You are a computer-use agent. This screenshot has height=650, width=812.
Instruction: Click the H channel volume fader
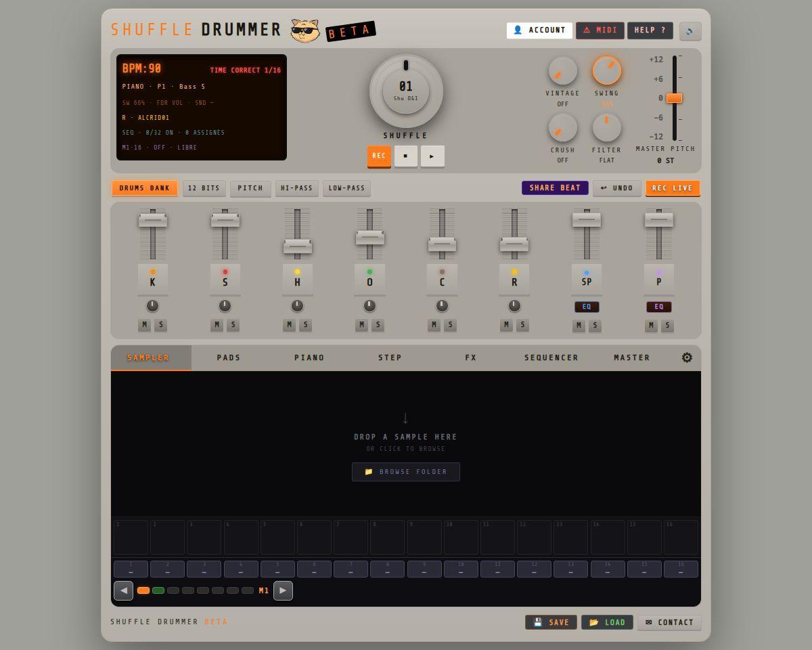pos(298,246)
